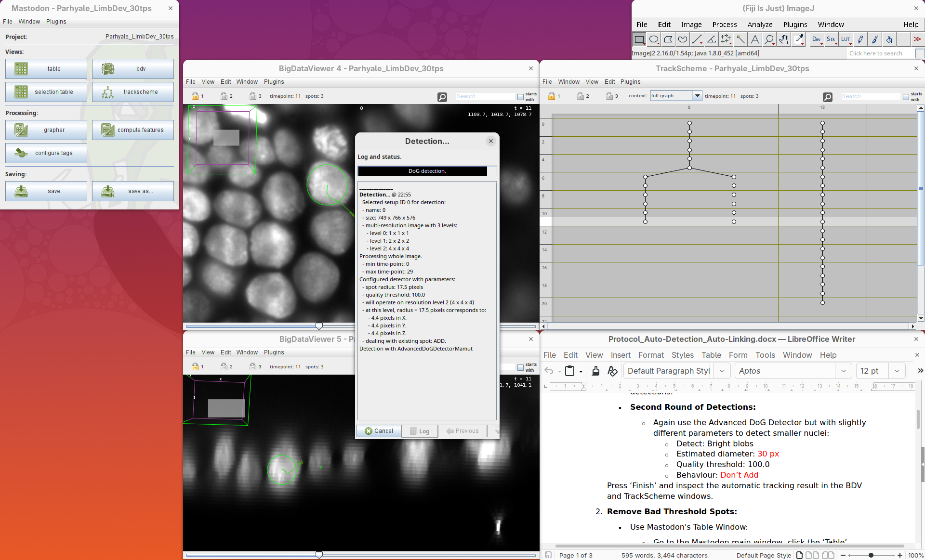
Task: Click the BigDataViewer 4 timepoint slider handle
Action: 319,326
